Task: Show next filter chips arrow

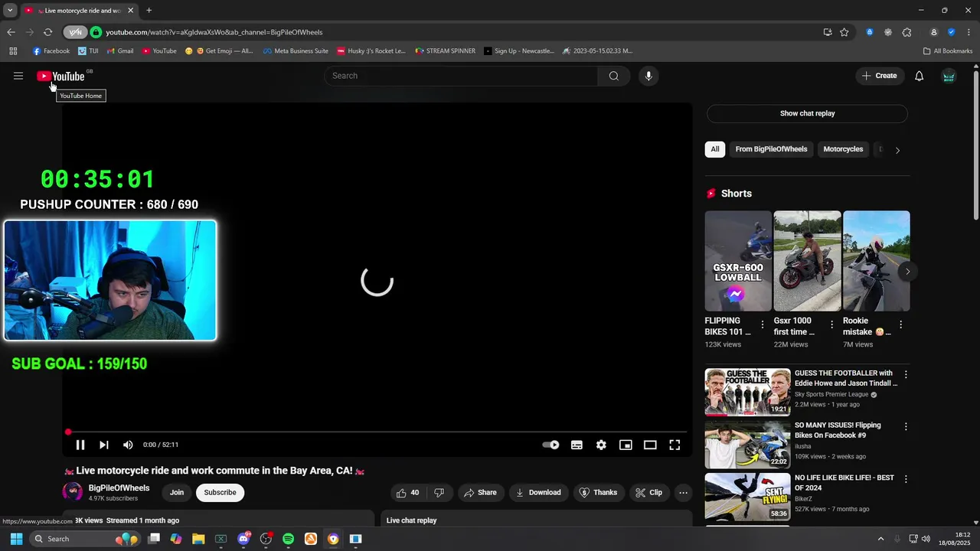Action: [x=897, y=150]
